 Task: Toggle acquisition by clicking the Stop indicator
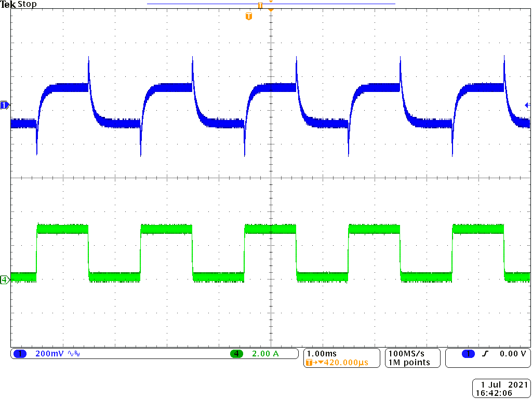pyautogui.click(x=27, y=4)
